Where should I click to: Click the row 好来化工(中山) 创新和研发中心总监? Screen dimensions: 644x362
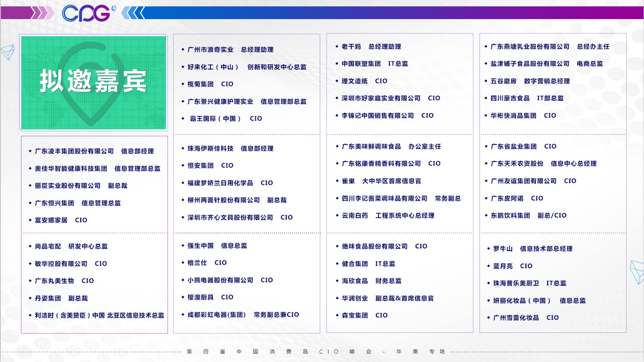[x=244, y=67]
